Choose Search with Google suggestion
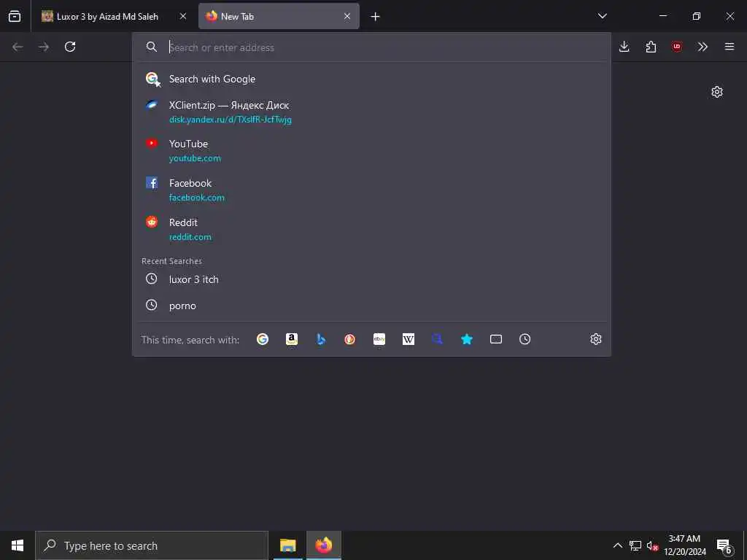 tap(371, 79)
